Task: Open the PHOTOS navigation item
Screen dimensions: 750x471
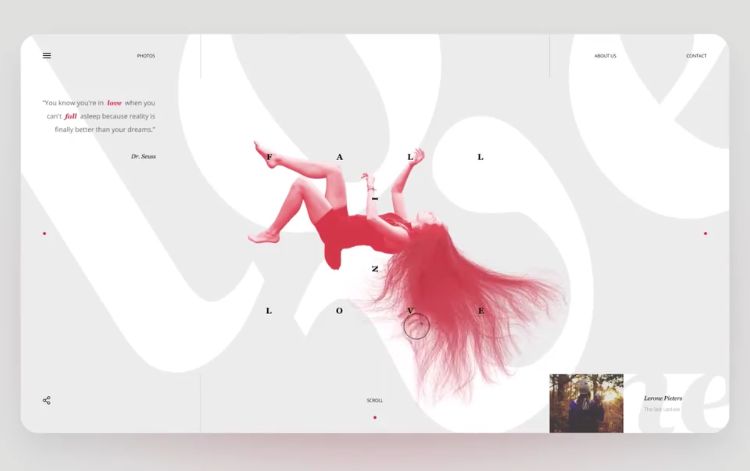Action: 146,56
